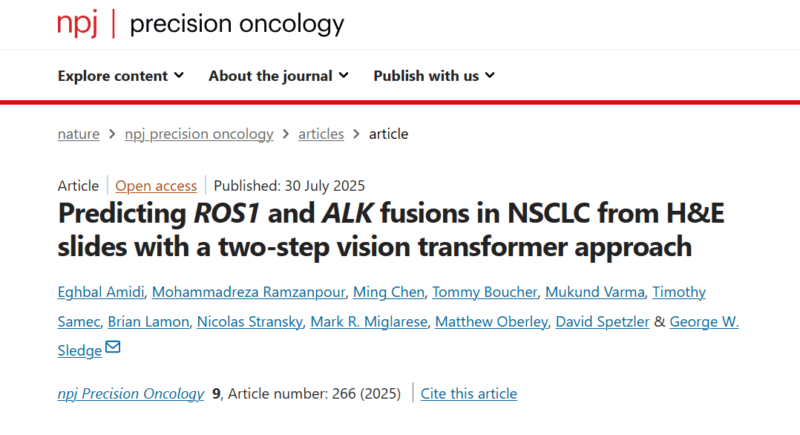800x435 pixels.
Task: Click Cite this article link
Action: (469, 394)
